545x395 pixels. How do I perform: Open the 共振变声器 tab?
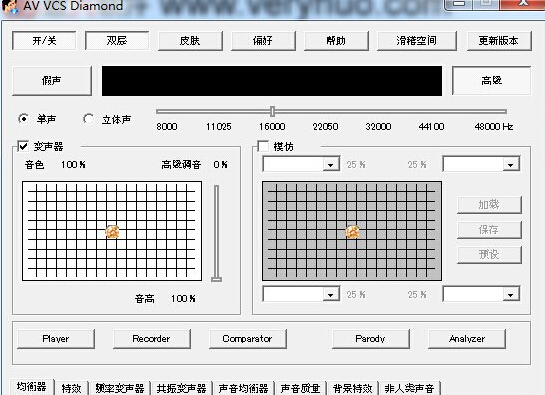point(181,388)
